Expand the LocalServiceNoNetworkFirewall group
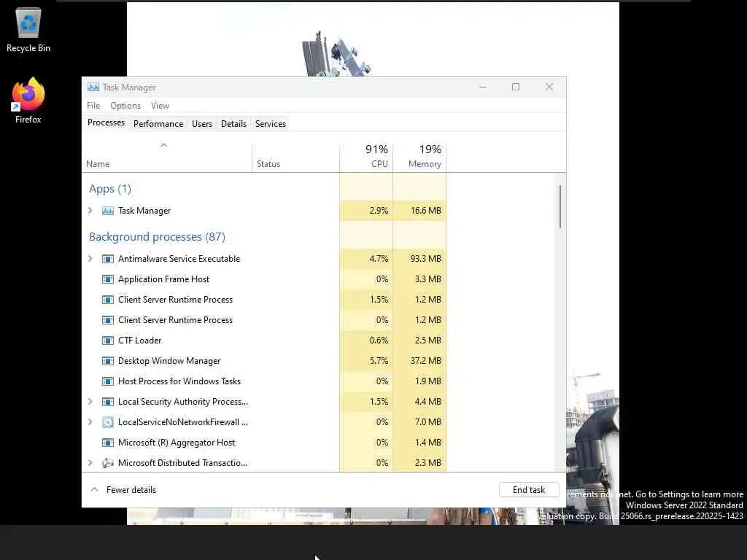This screenshot has width=747, height=560. [90, 422]
